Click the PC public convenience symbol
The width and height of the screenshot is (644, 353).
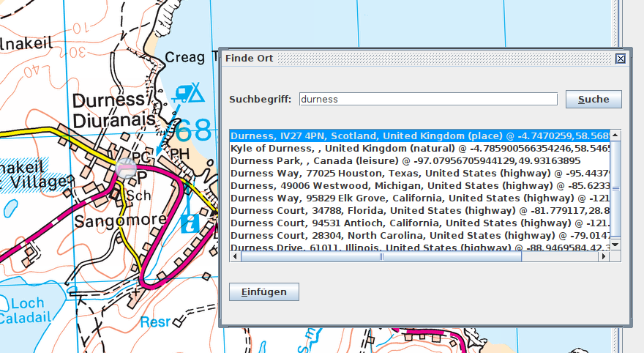pos(141,157)
